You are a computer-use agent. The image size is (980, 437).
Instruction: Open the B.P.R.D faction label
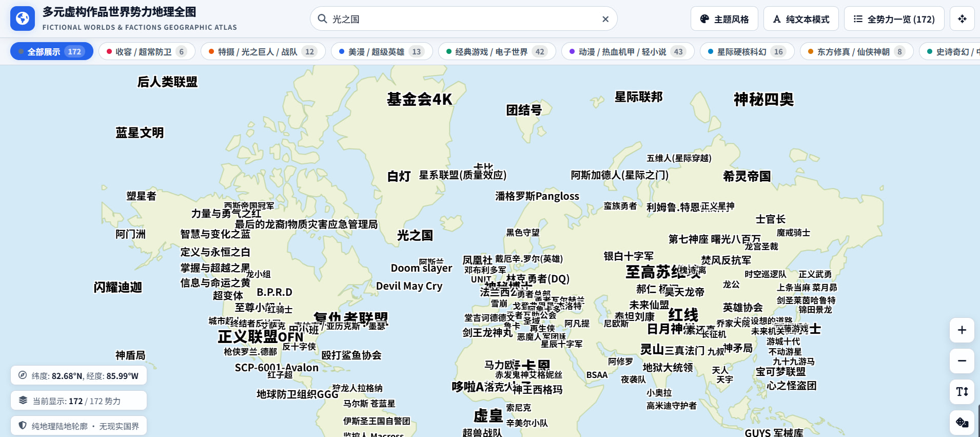coord(275,292)
